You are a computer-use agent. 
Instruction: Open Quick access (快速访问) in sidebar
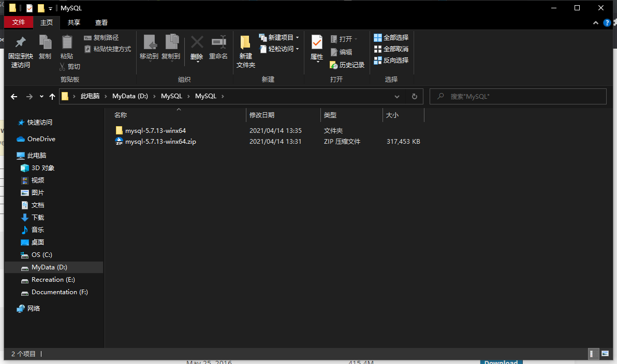pos(39,122)
